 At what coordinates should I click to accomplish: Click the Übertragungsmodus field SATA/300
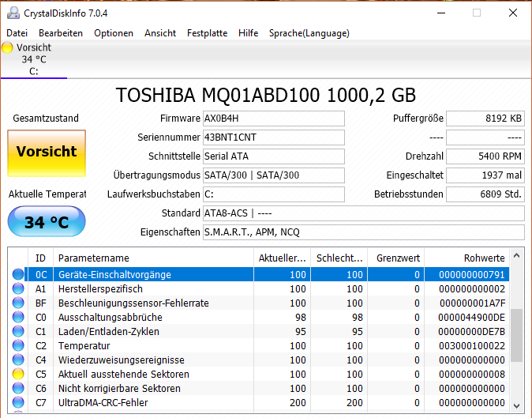274,175
